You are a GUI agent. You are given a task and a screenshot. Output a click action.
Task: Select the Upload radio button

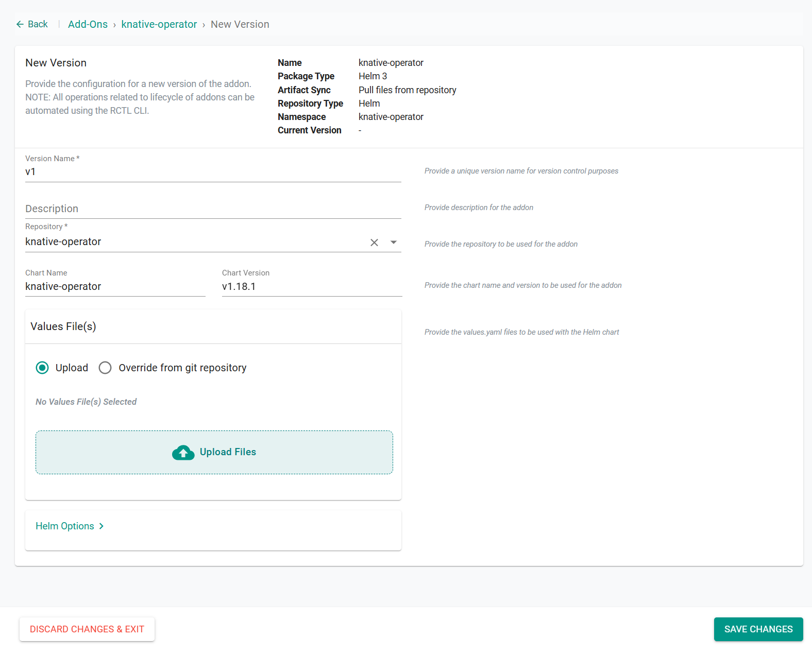[x=42, y=368]
